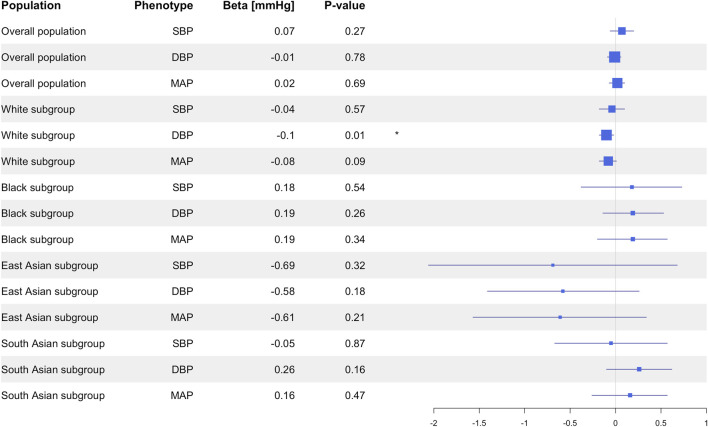The image size is (708, 427).
Task: Click the 0 tick label on axis
Action: pyautogui.click(x=615, y=423)
